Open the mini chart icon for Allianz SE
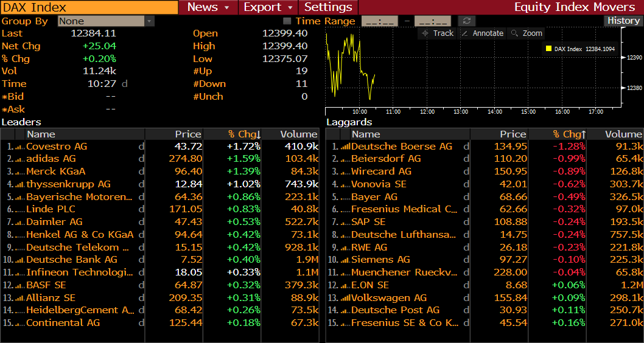Viewport: 644px width, 343px height. coord(20,298)
